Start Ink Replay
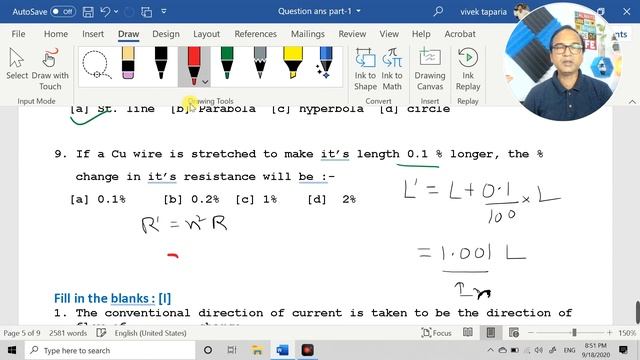The image size is (640, 360). coord(468,69)
